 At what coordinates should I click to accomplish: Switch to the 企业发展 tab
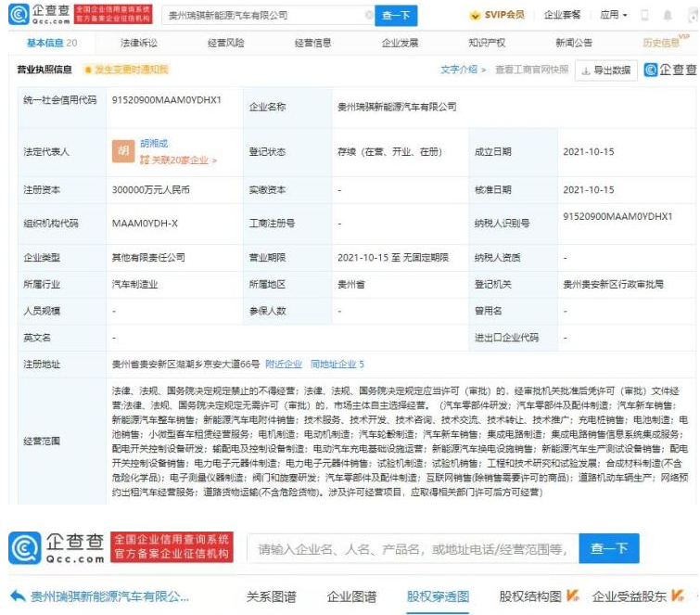coord(400,43)
